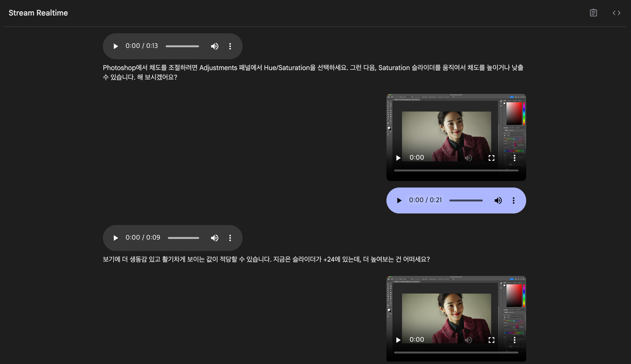Open more options on first video

pyautogui.click(x=514, y=158)
